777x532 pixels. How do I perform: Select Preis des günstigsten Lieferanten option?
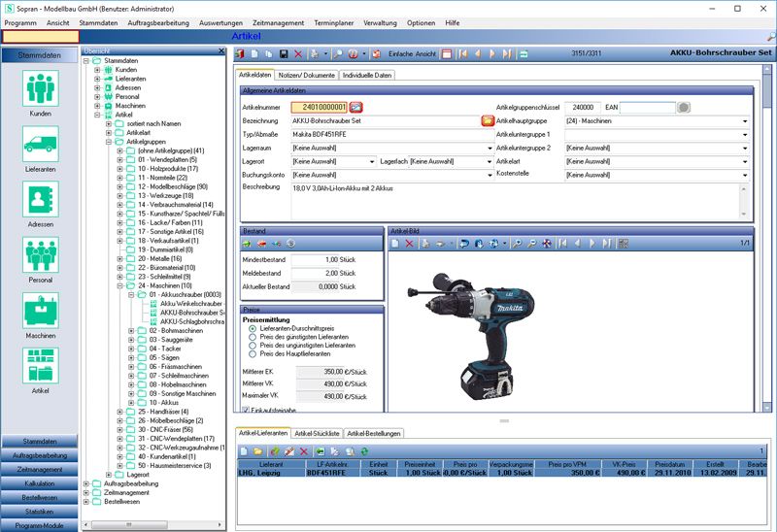click(x=253, y=337)
